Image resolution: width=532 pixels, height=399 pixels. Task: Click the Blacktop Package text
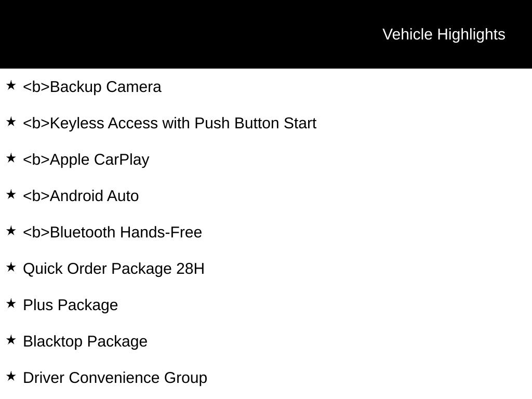[x=85, y=341]
